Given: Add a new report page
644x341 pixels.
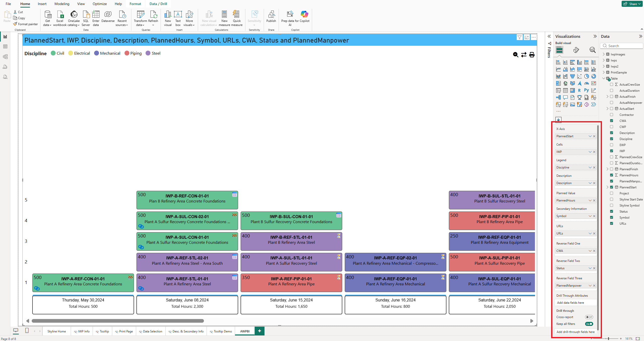Looking at the screenshot, I should click(x=259, y=331).
